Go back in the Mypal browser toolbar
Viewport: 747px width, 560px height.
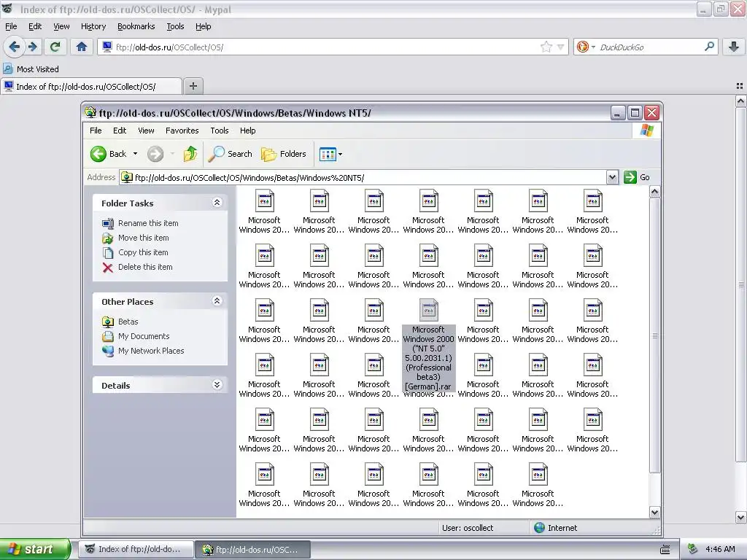click(x=15, y=47)
